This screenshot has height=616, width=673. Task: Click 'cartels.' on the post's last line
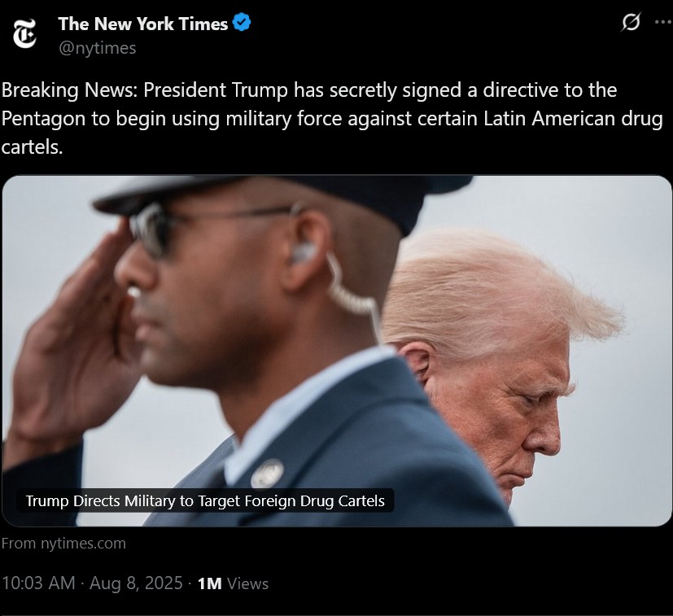[x=33, y=147]
